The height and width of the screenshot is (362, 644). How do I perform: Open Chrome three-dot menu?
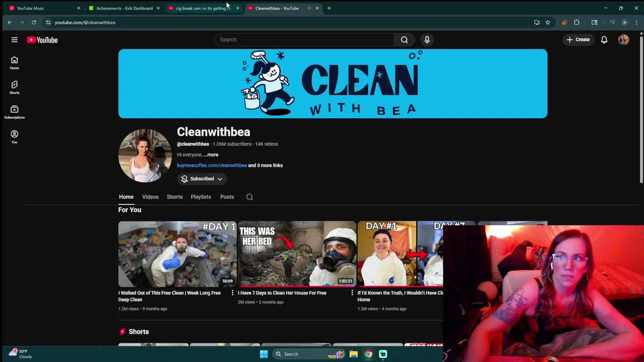point(636,22)
